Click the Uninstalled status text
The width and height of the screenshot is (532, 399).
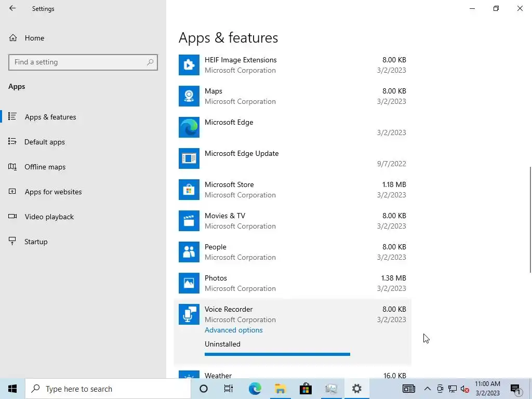[222, 344]
